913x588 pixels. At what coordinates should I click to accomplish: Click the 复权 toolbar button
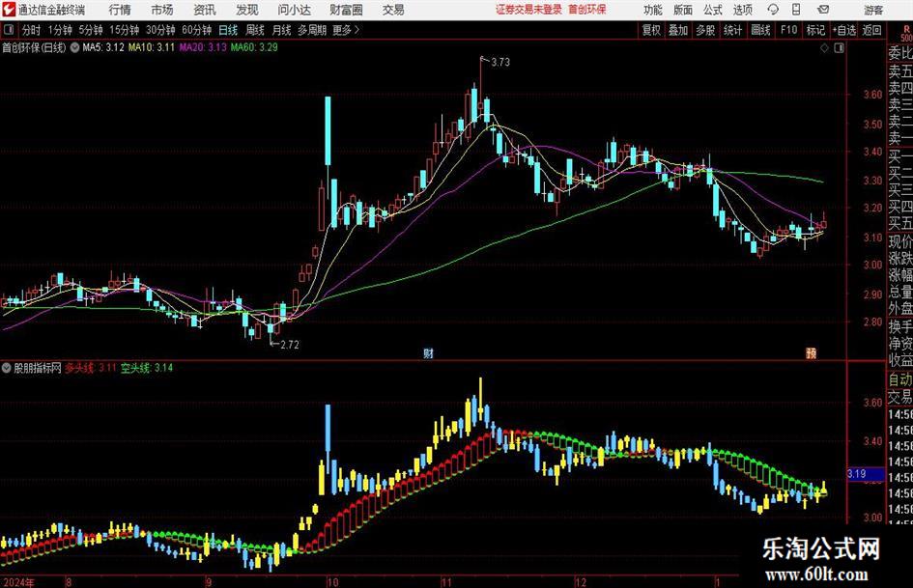(651, 30)
